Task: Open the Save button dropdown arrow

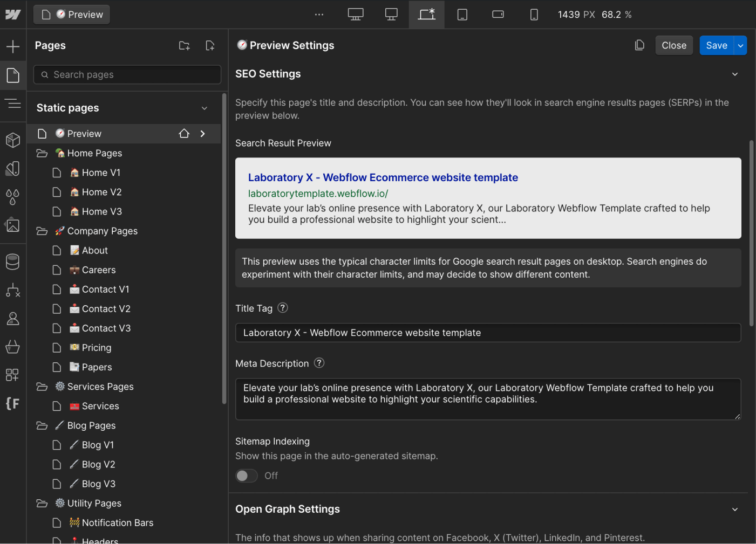Action: (x=740, y=45)
